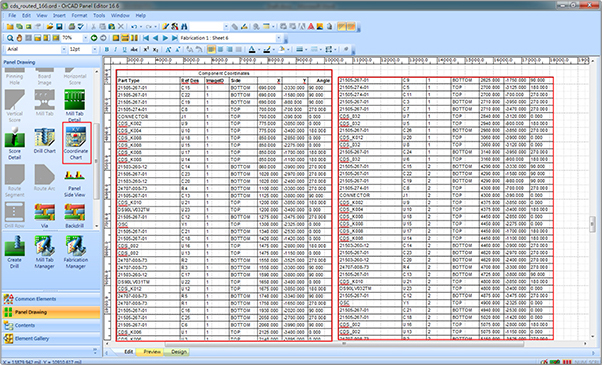The height and width of the screenshot is (365, 602).
Task: Click the Paste clipboard icon
Action: click(x=111, y=26)
